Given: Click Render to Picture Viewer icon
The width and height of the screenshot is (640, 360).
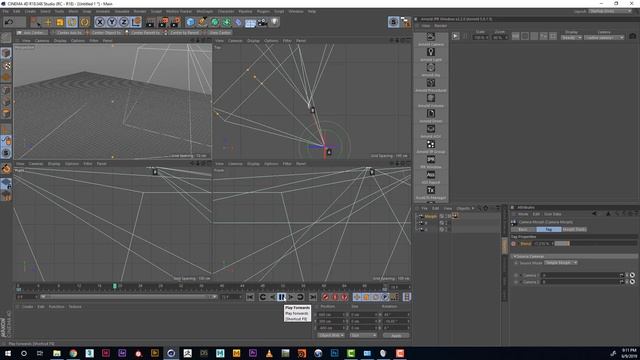Looking at the screenshot, I should tap(163, 22).
